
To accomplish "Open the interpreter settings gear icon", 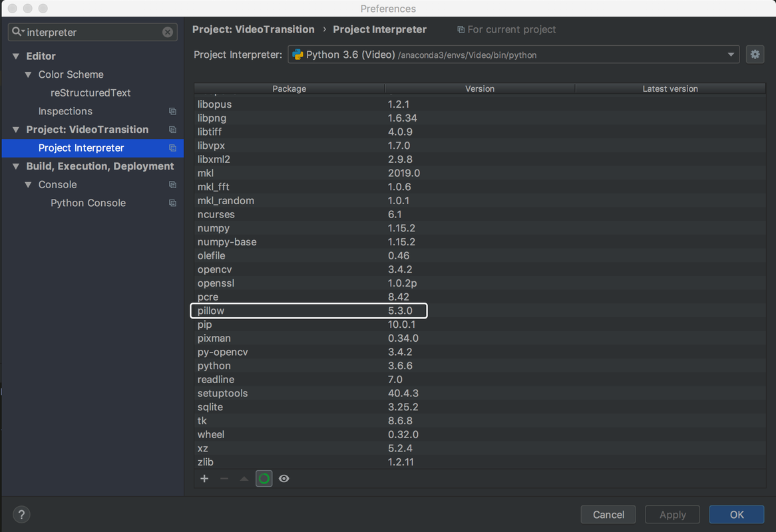I will [x=755, y=55].
